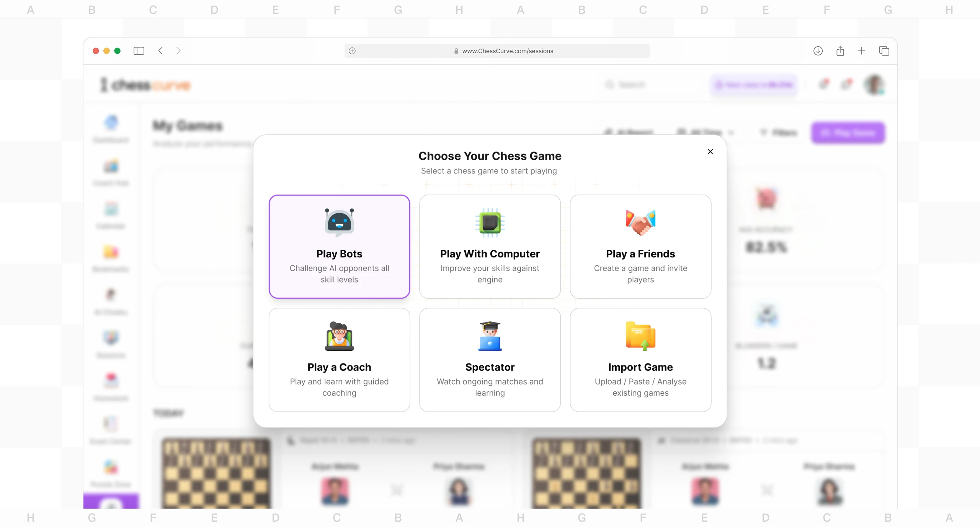Open the second chessboard game thumbnail
The width and height of the screenshot is (980, 527).
click(x=586, y=473)
